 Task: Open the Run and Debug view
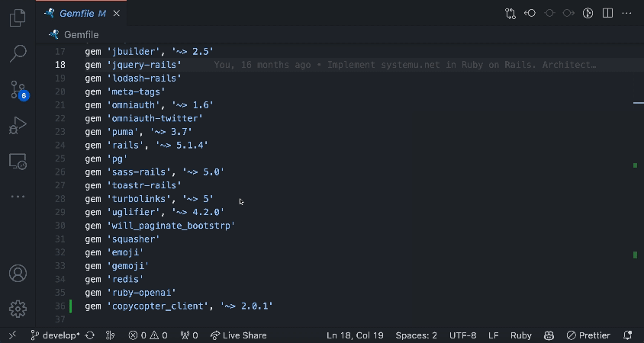[x=18, y=126]
